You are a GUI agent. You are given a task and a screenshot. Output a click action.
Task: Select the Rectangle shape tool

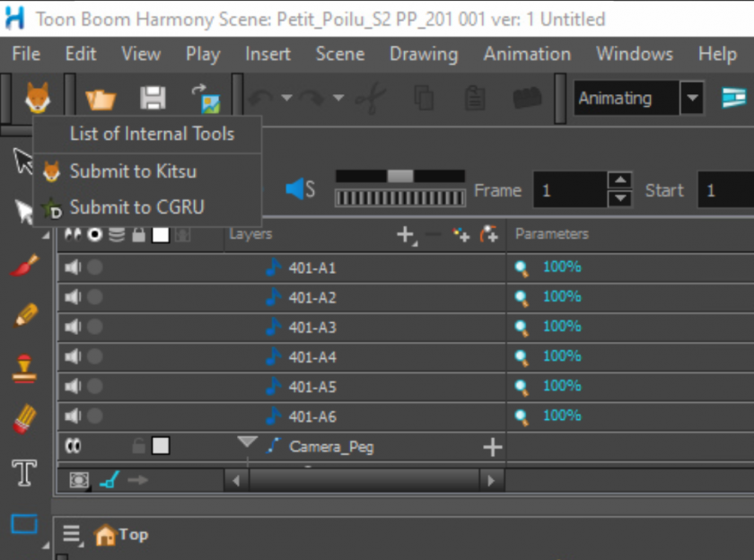click(x=24, y=524)
